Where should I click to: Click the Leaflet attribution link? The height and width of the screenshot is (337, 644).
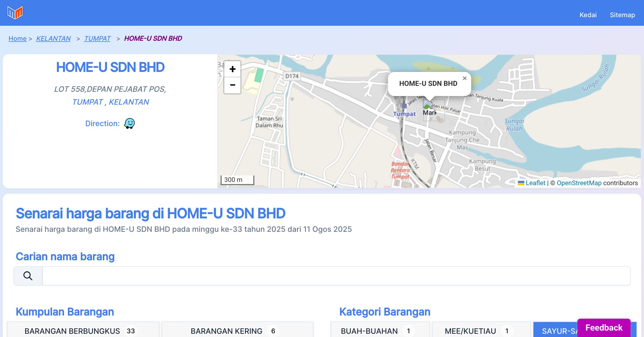[535, 183]
